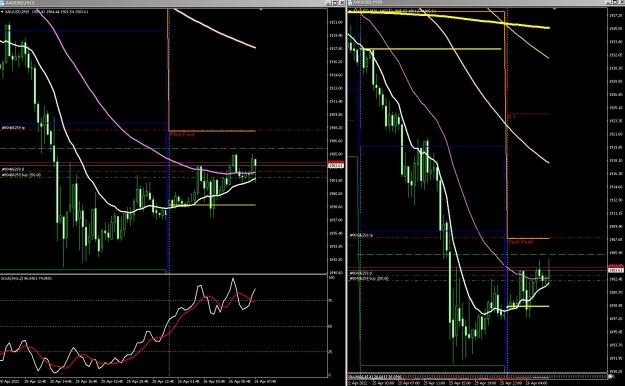Click the current price tag on right price axis

pyautogui.click(x=617, y=270)
